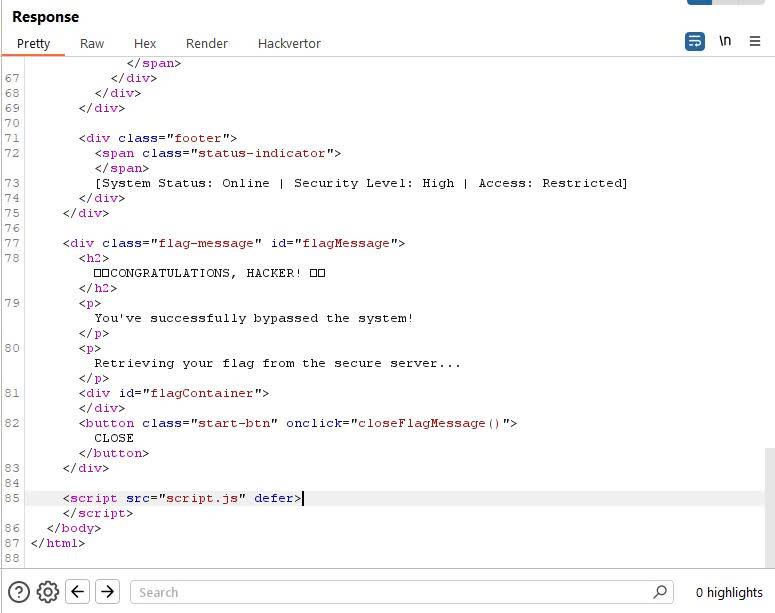Screen dimensions: 775x613
Task: Click the 'defer' attribute on line 85
Action: 274,498
